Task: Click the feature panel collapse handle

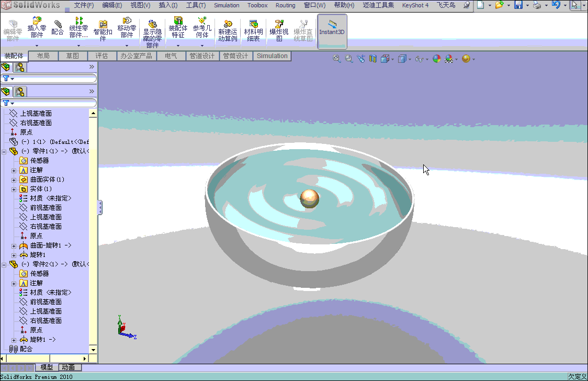Action: tap(100, 207)
